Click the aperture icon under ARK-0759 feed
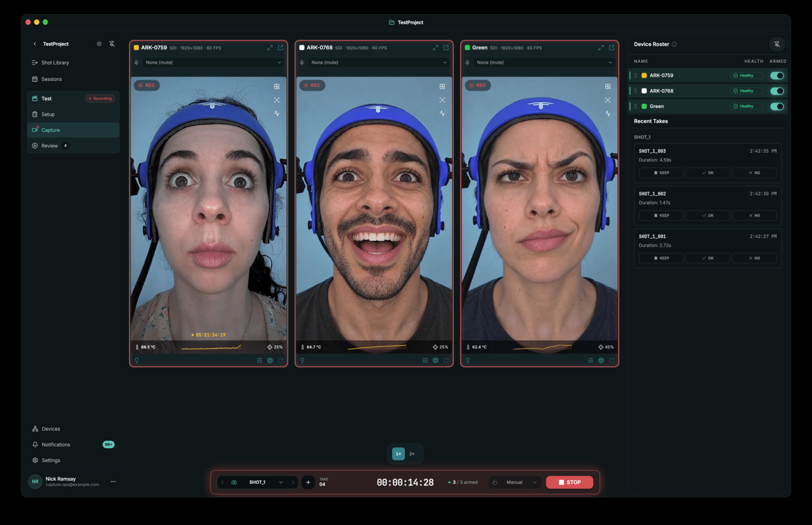 (x=270, y=360)
